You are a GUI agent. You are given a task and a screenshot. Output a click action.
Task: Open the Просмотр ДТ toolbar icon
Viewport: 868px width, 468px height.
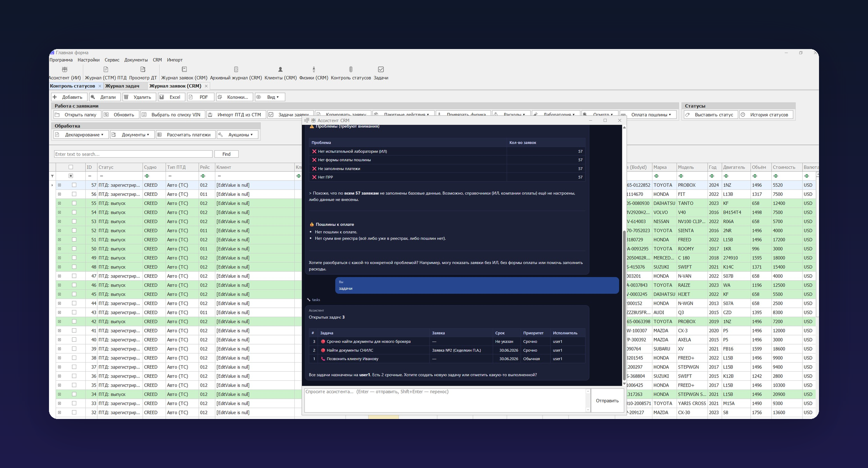pos(143,73)
